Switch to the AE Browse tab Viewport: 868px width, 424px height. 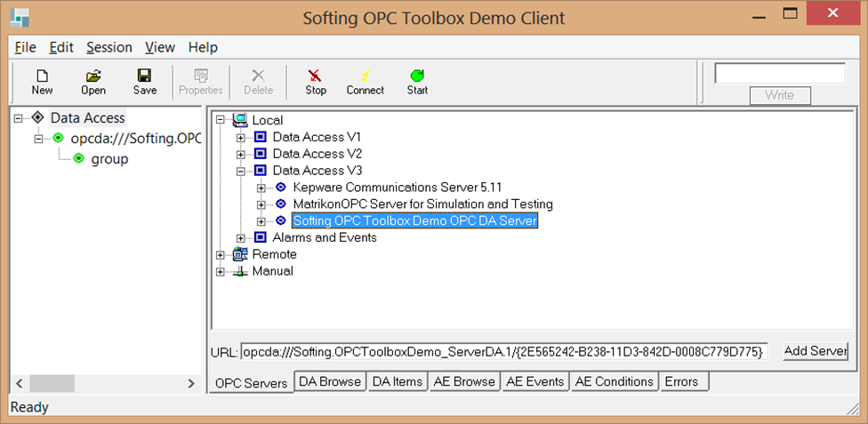click(465, 381)
